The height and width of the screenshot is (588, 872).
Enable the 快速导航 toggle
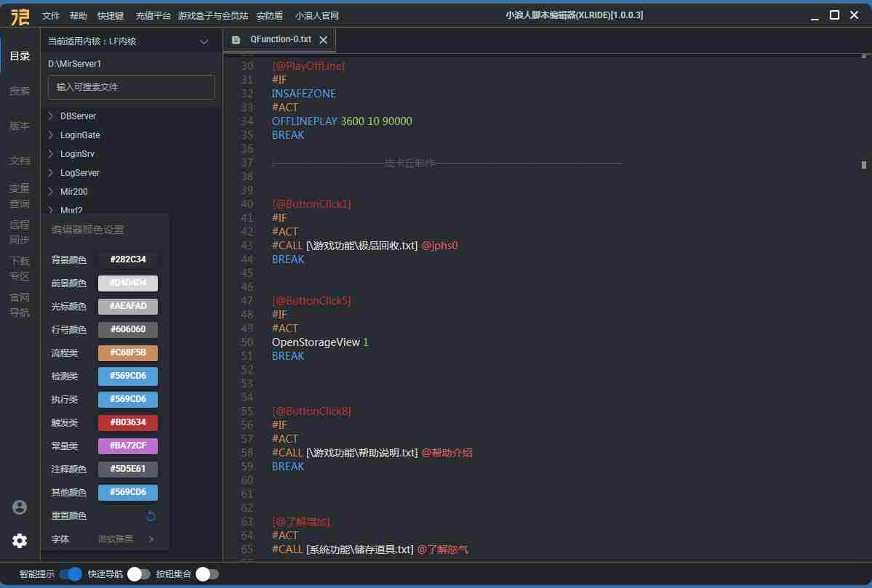point(138,574)
